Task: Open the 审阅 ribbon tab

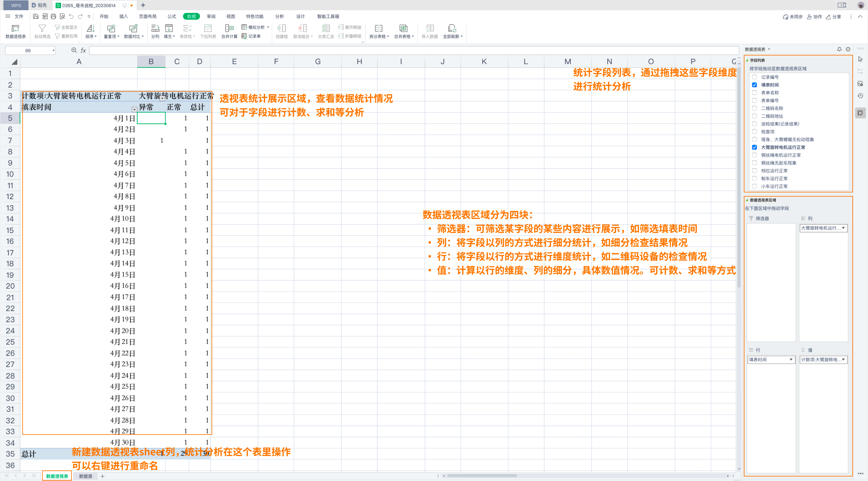Action: (x=211, y=16)
